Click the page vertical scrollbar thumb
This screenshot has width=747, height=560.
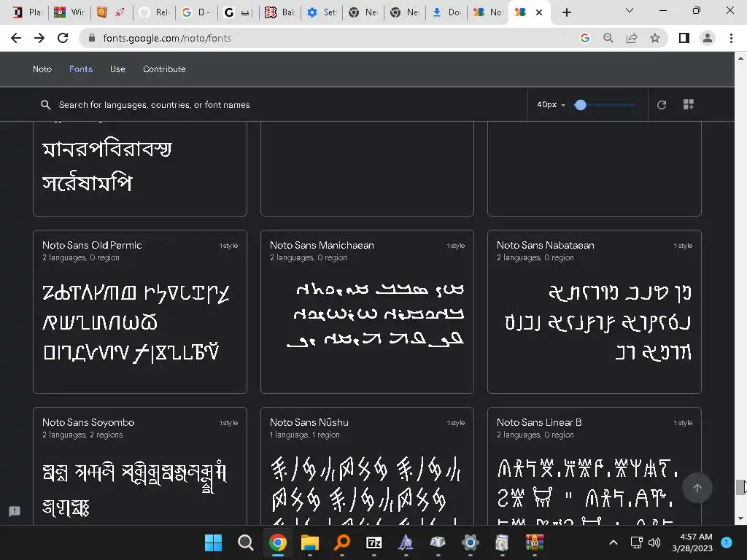click(x=740, y=487)
